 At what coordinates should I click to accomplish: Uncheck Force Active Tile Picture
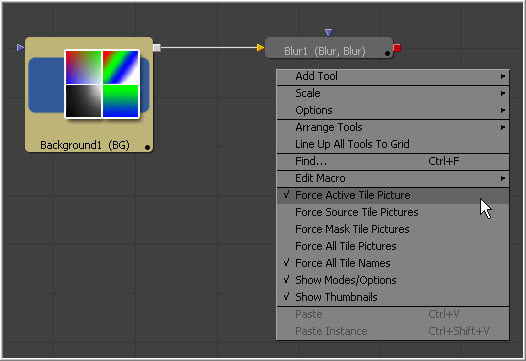pyautogui.click(x=392, y=195)
